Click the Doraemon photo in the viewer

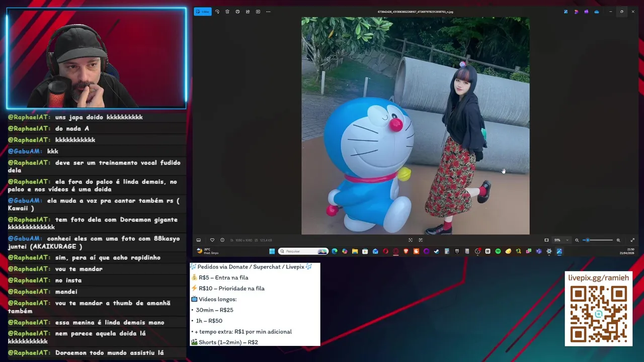(x=415, y=126)
